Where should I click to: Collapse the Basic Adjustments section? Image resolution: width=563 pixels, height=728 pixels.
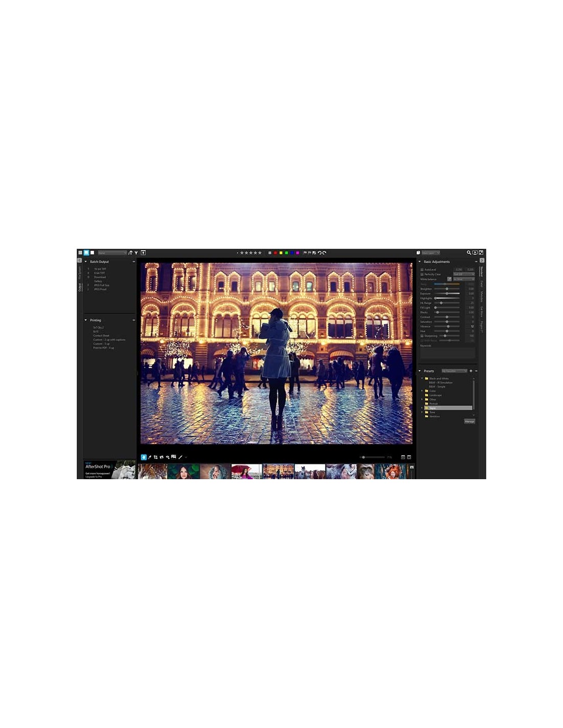[420, 262]
